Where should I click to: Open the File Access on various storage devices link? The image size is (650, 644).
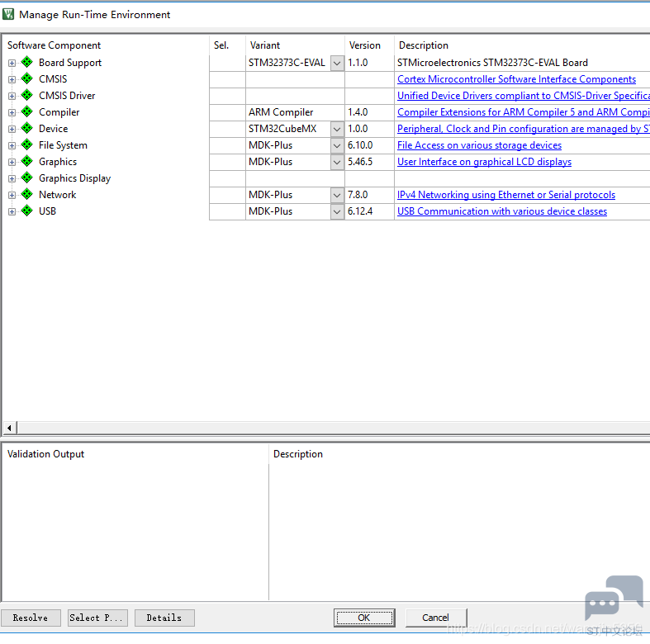coord(479,145)
